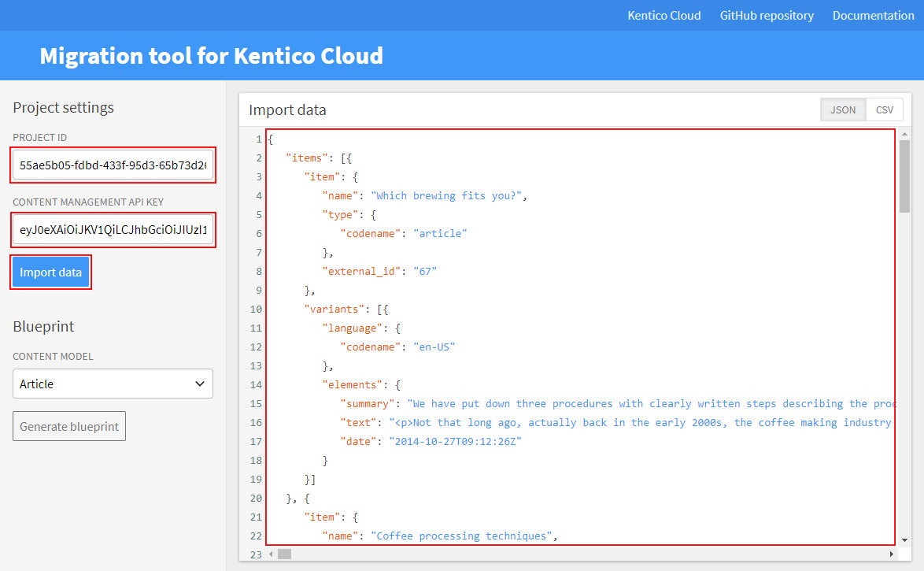Screen dimensions: 924x571
Task: Click the "article" codename value
Action: coord(440,234)
